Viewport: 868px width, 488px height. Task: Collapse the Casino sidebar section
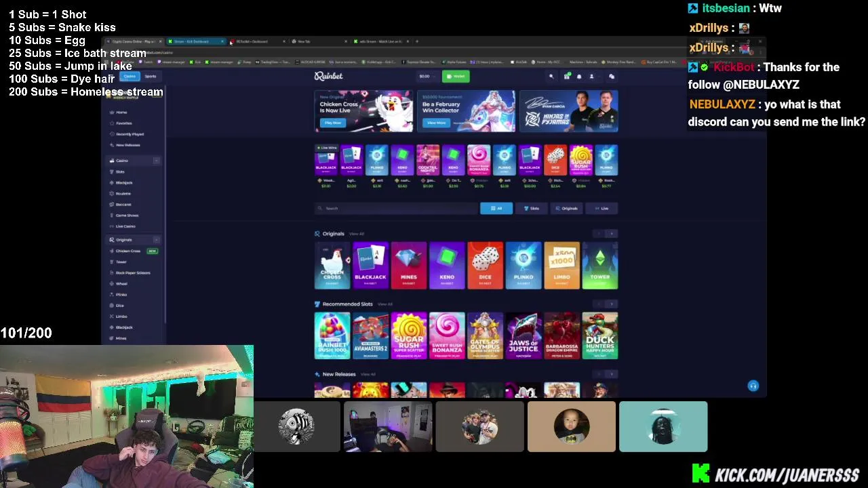(156, 161)
